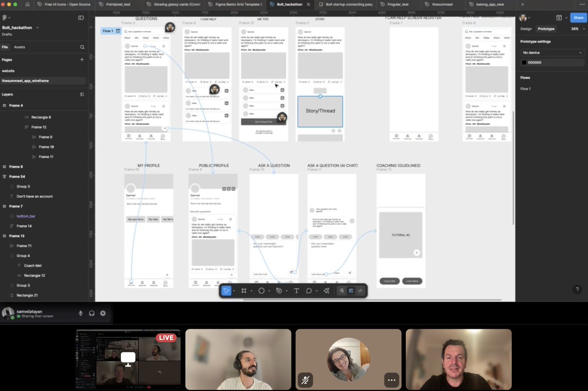Screen dimensions: 588x391
Task: Switch to the Assets tab
Action: pyautogui.click(x=20, y=47)
